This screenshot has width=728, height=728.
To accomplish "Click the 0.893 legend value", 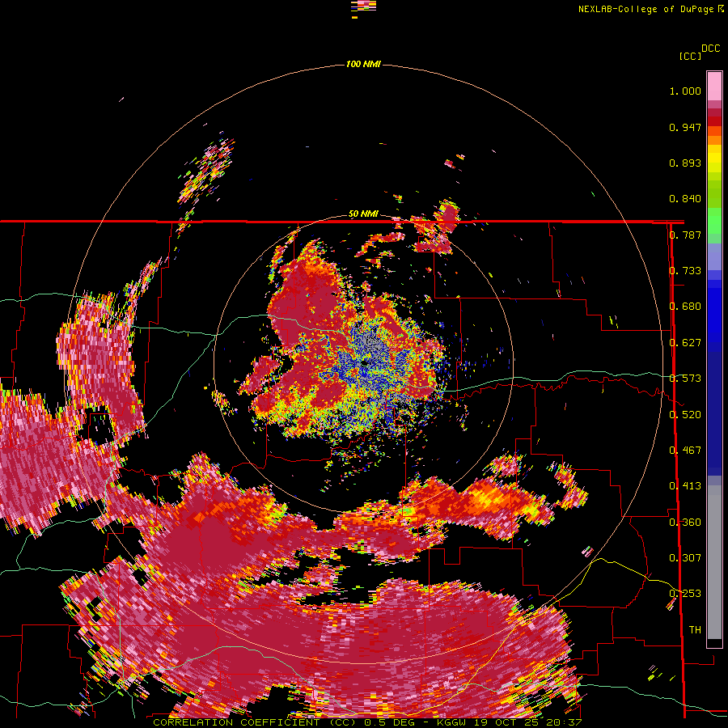I will [685, 163].
